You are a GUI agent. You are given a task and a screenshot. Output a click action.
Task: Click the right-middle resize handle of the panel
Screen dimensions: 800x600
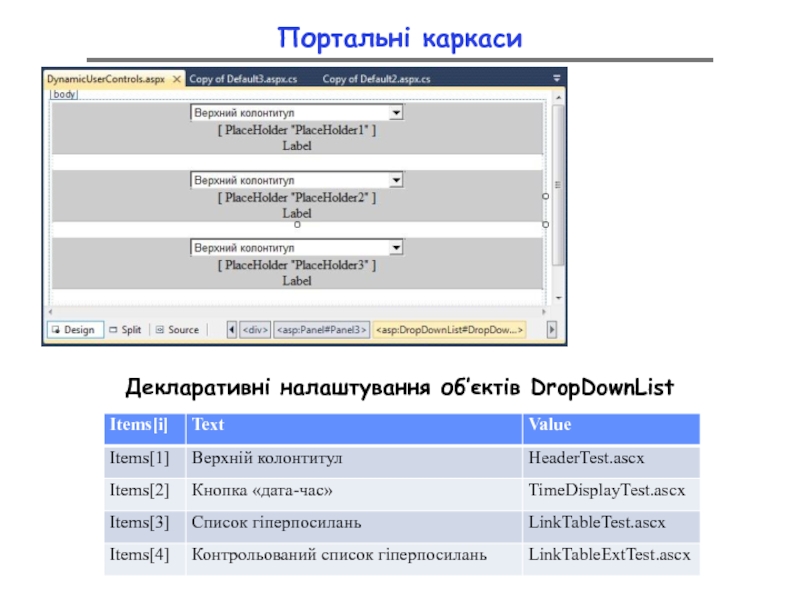(x=545, y=196)
